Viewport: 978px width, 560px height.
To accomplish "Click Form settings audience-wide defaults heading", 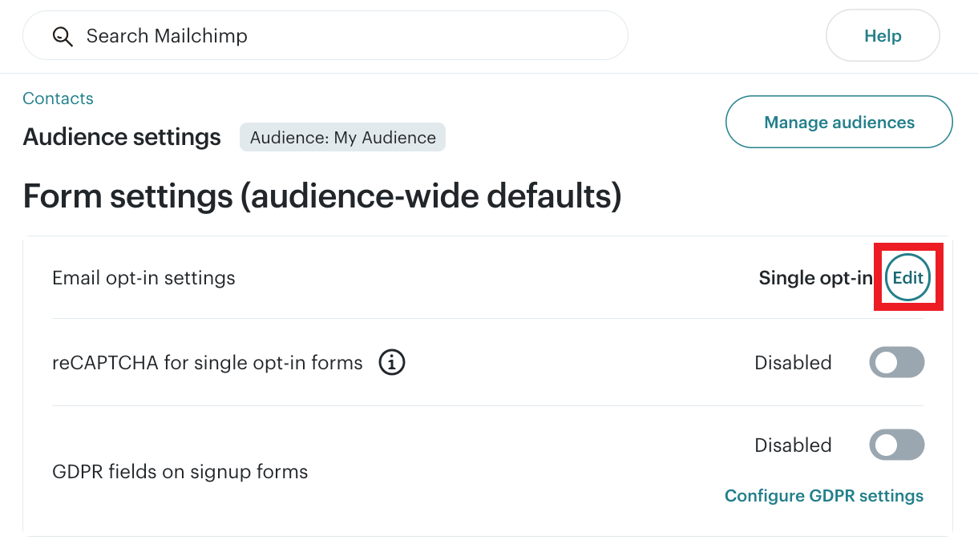I will point(322,196).
